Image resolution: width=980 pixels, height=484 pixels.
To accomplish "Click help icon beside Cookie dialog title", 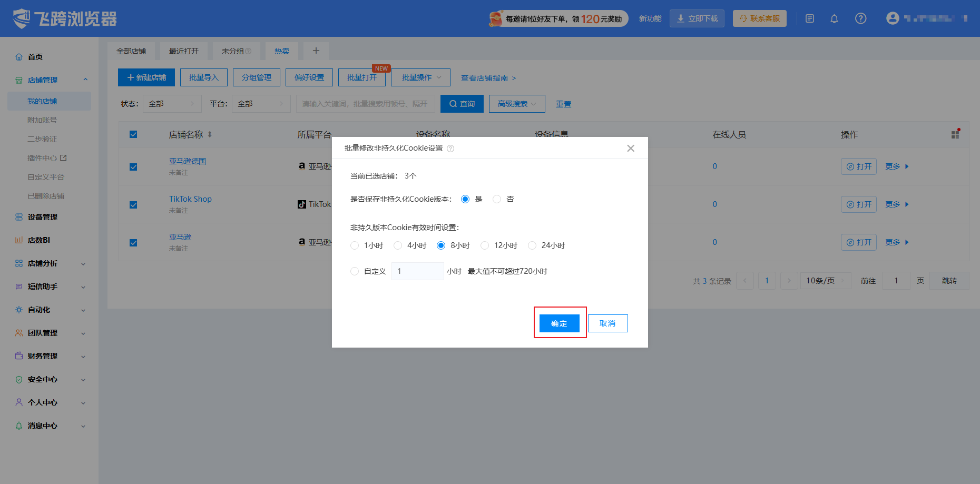I will (x=450, y=149).
